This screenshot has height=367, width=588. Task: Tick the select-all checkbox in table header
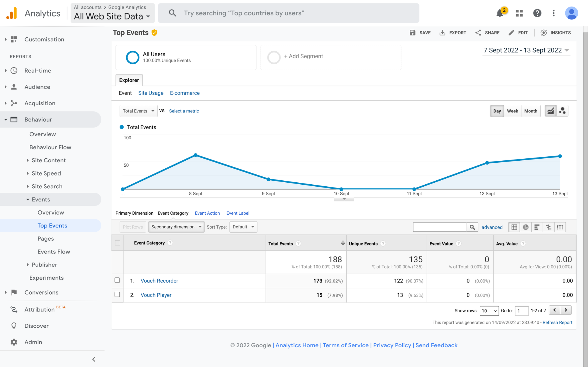point(117,243)
